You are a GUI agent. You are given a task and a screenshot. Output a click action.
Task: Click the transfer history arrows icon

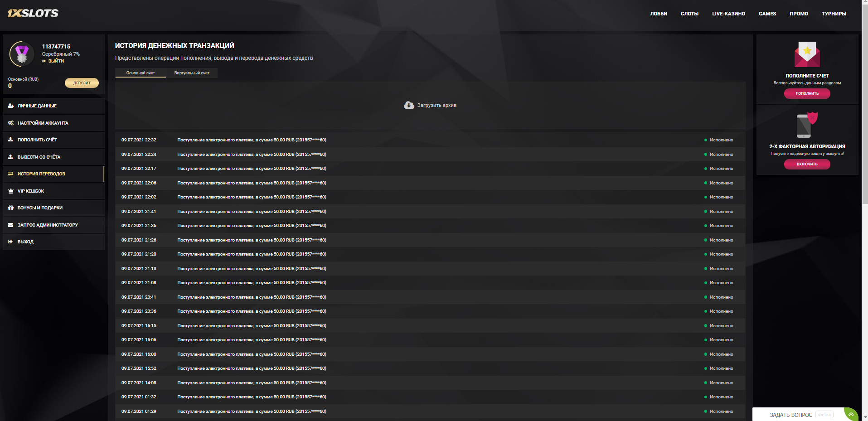[x=11, y=174]
